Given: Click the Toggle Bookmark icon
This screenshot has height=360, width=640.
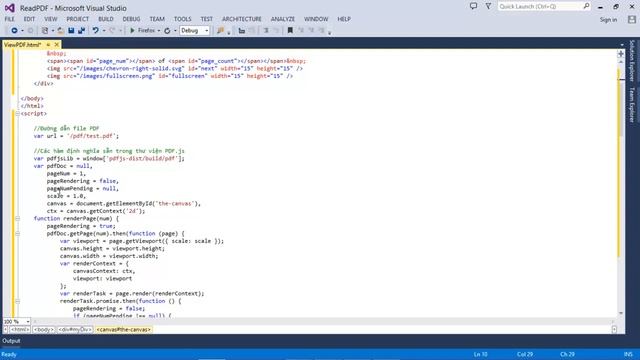Looking at the screenshot, I should 290,31.
